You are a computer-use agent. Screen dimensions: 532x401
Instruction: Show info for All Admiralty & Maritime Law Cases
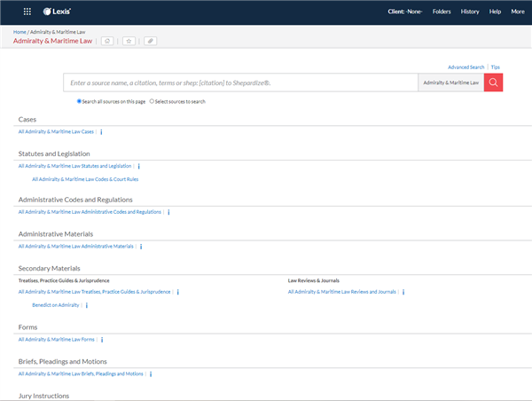(101, 131)
